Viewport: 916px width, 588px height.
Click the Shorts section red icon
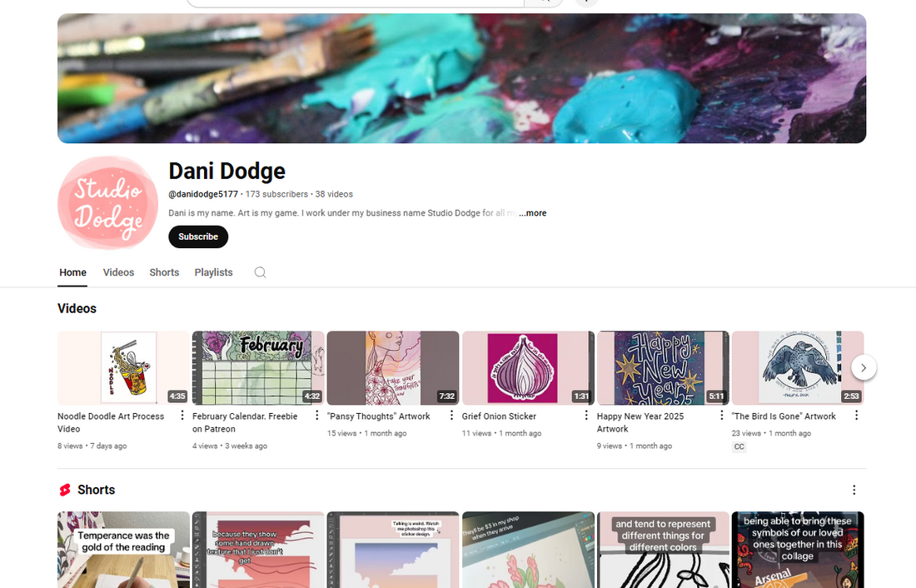pos(65,490)
